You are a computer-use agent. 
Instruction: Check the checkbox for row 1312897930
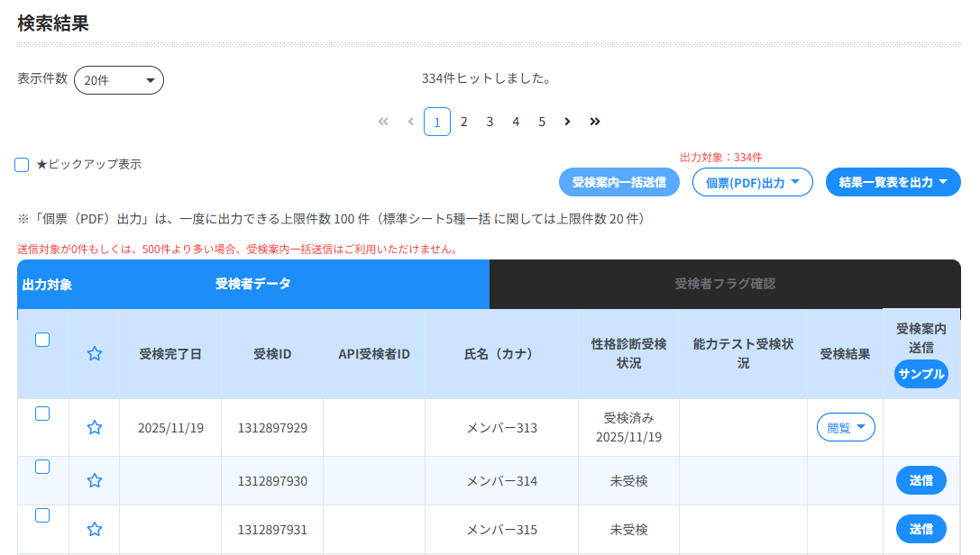[x=42, y=467]
